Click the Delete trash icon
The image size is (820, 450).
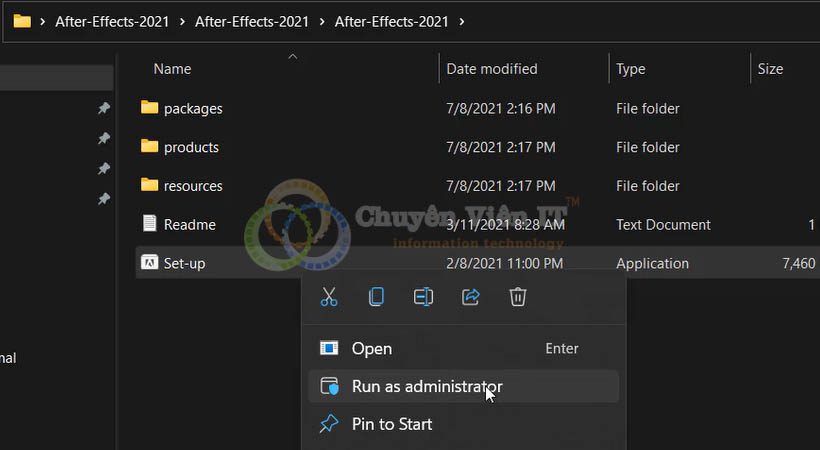(518, 297)
